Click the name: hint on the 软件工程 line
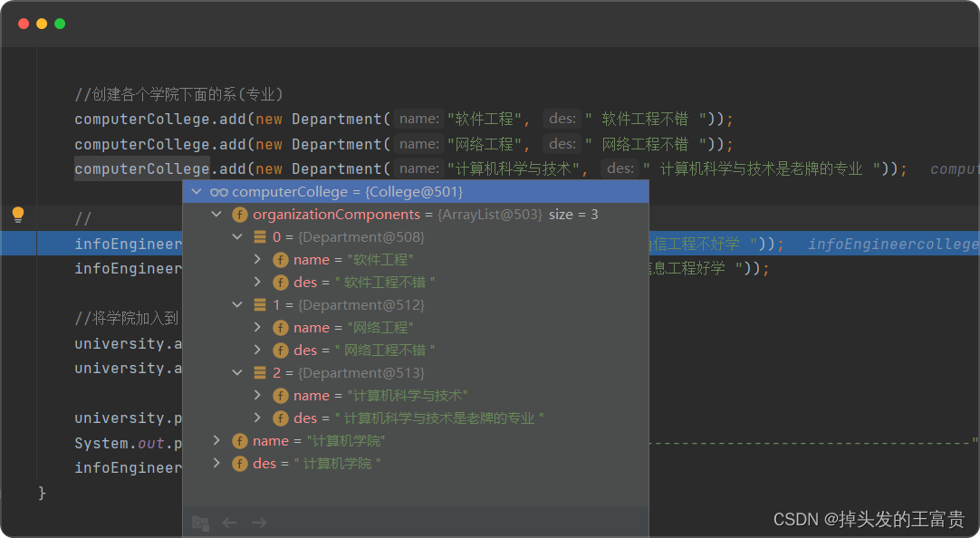The image size is (980, 538). 419,119
